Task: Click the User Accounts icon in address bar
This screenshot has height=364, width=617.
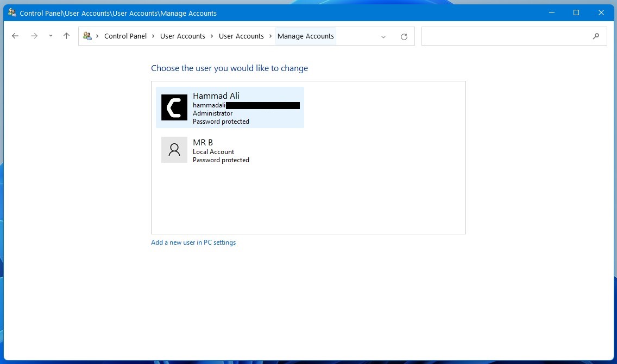Action: tap(87, 36)
